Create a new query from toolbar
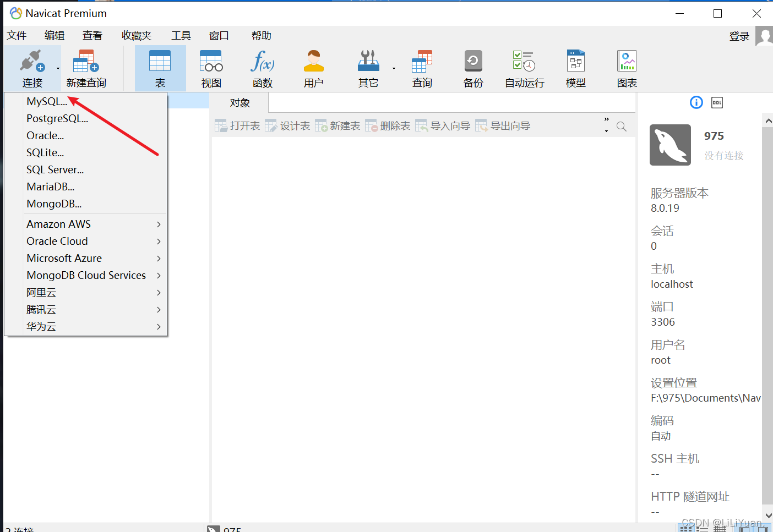Viewport: 773px width, 532px height. [x=86, y=68]
